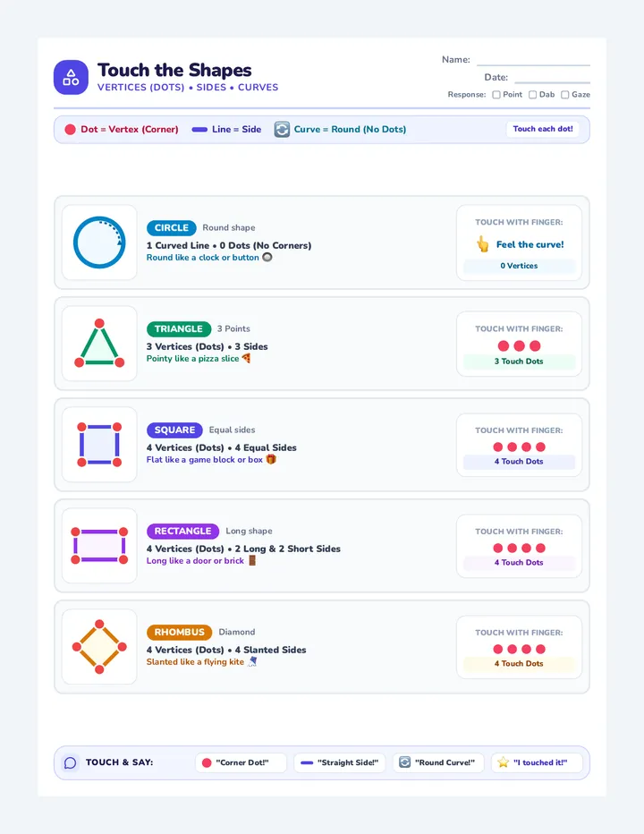Image resolution: width=644 pixels, height=834 pixels.
Task: Click the Diamond subtitle text
Action: click(237, 632)
